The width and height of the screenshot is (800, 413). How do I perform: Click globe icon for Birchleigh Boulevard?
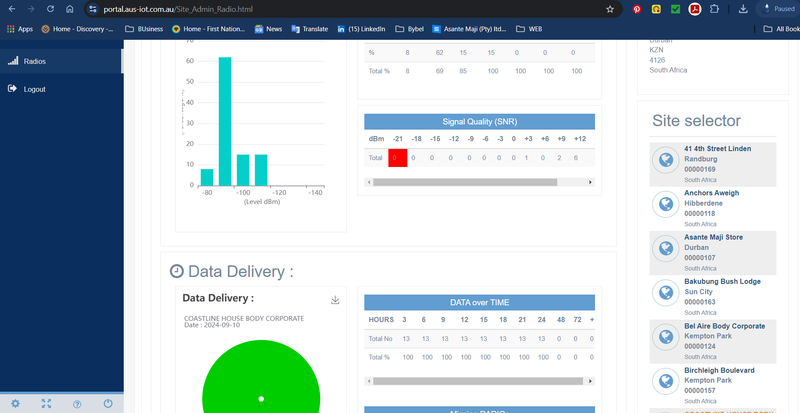(x=665, y=381)
